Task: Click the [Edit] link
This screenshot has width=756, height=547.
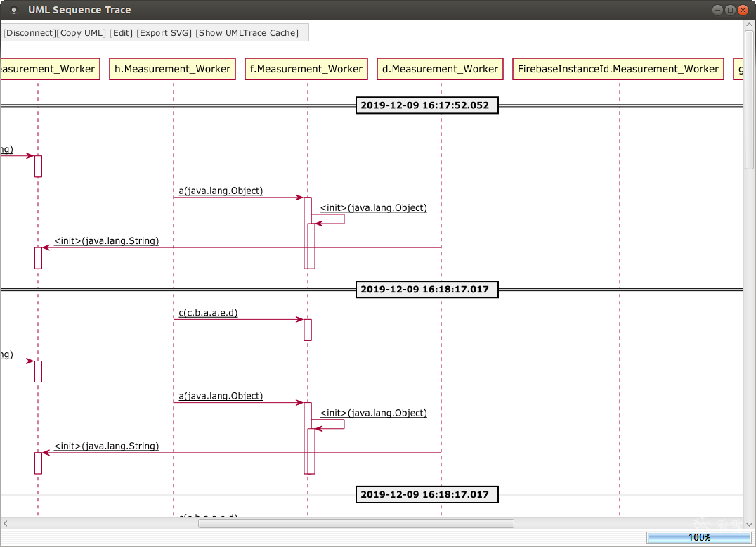Action: pos(121,33)
